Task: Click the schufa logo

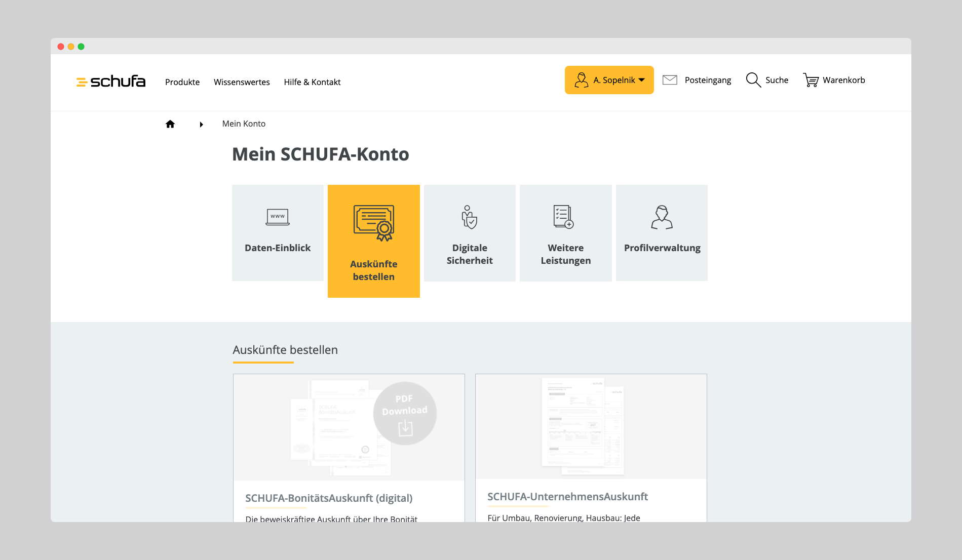Action: (111, 81)
